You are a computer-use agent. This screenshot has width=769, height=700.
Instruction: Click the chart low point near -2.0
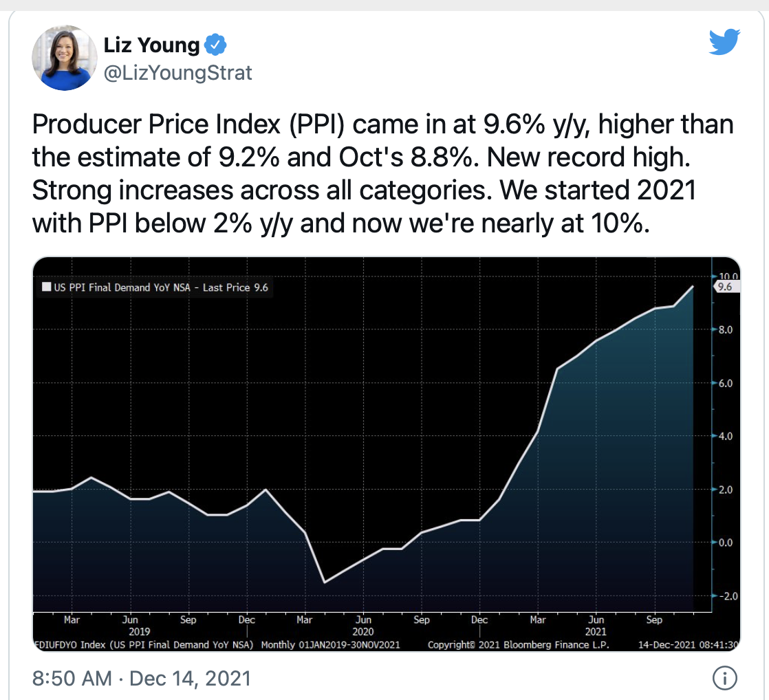325,582
